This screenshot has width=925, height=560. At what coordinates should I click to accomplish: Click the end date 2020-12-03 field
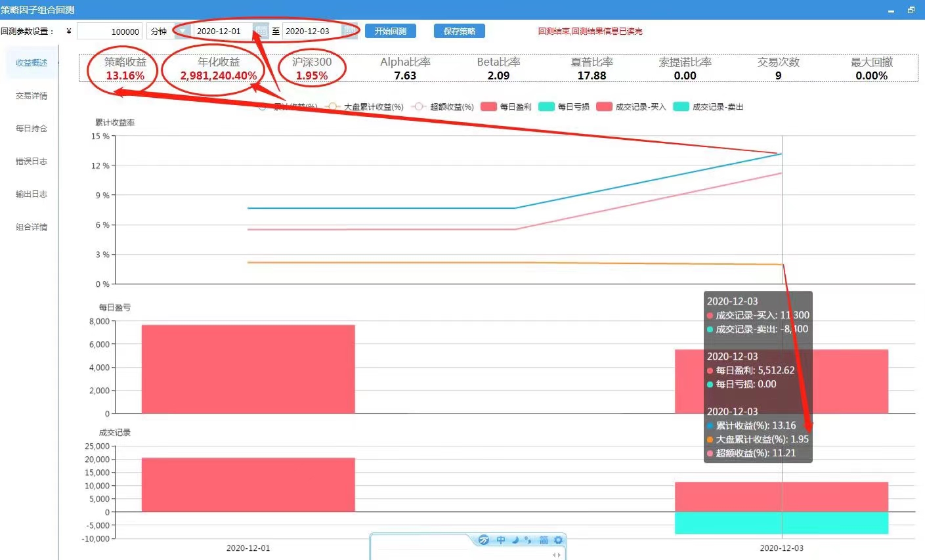(312, 31)
